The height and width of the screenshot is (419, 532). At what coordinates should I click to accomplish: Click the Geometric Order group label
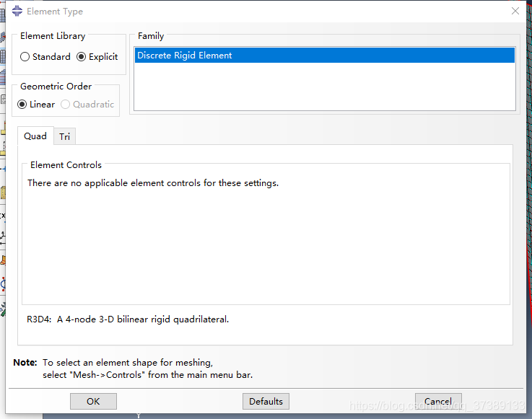[x=56, y=87]
